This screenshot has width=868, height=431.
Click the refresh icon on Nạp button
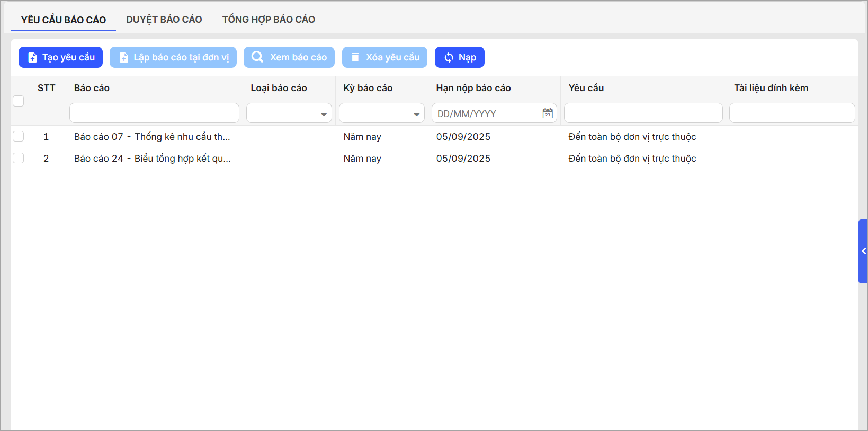pos(449,57)
